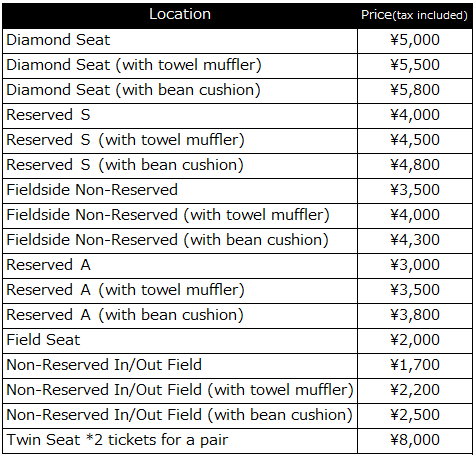475x458 pixels.
Task: Select Non-Reserved In/Out Field with bean cushion
Action: click(x=237, y=415)
